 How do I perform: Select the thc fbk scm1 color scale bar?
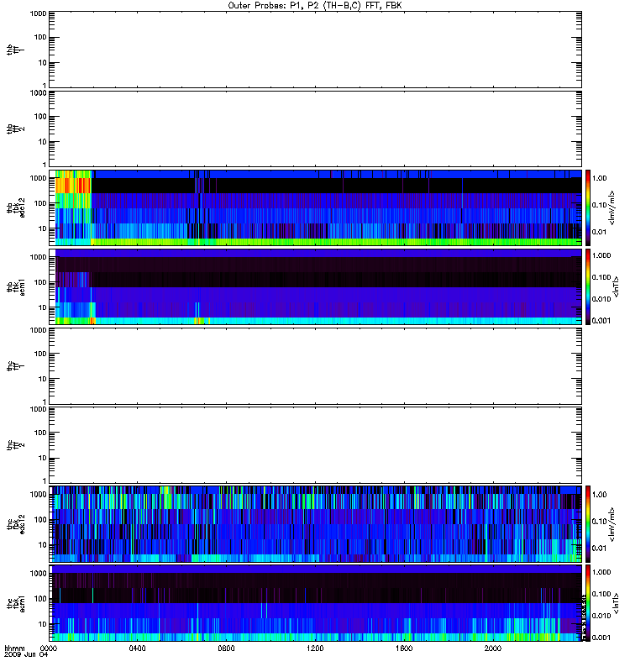[x=588, y=603]
